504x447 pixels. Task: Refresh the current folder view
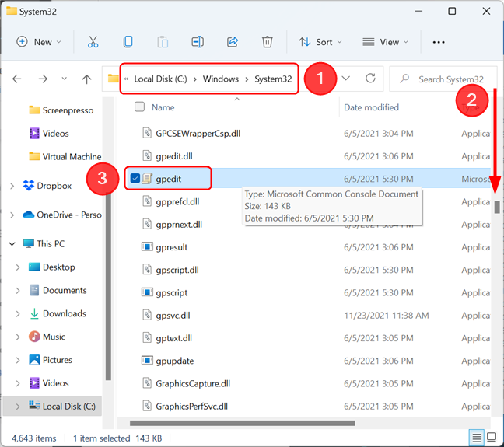tap(370, 79)
